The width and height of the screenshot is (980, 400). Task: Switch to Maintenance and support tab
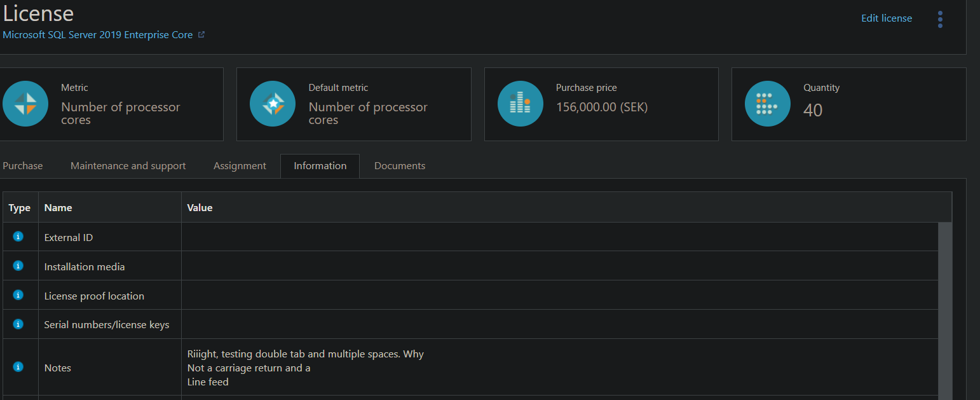pyautogui.click(x=128, y=166)
